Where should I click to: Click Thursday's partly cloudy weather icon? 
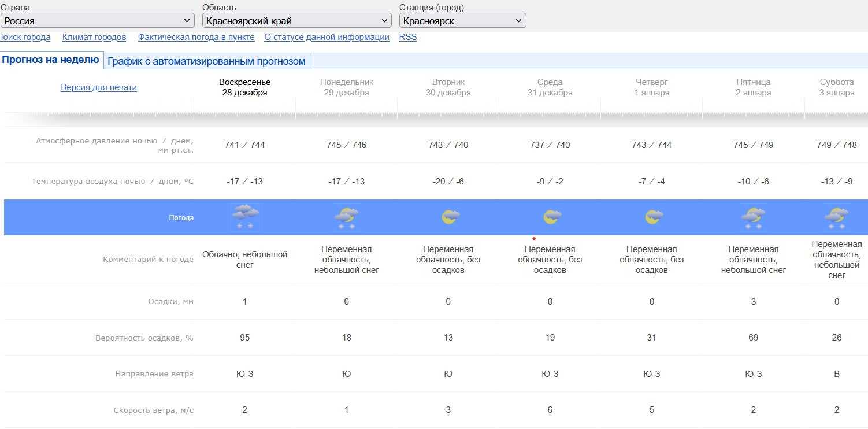coord(652,217)
